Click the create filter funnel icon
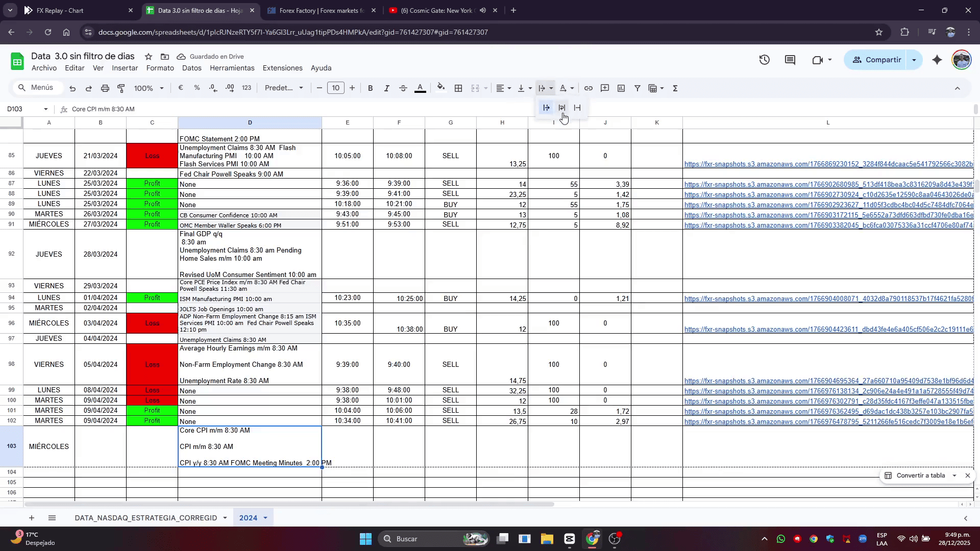This screenshot has height=551, width=980. (637, 88)
